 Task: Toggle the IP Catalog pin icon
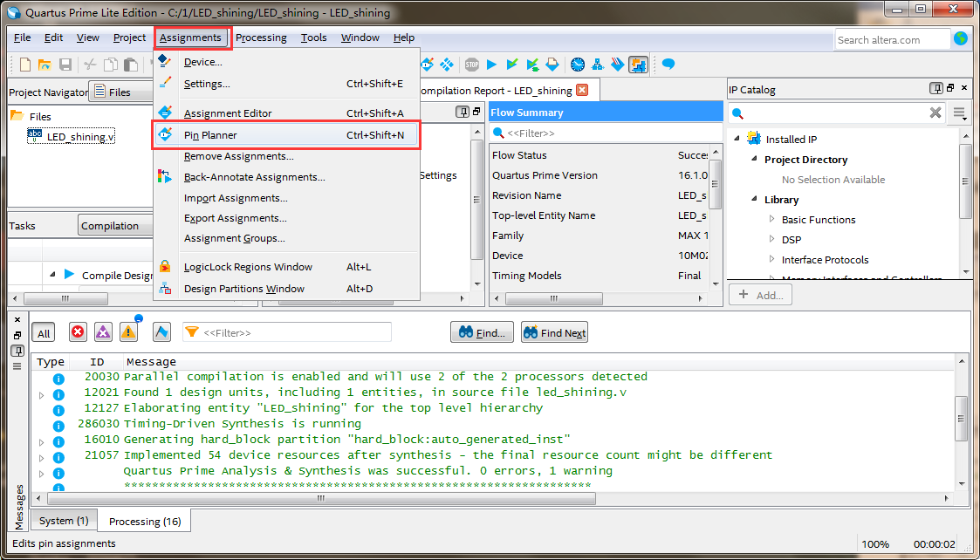[936, 89]
